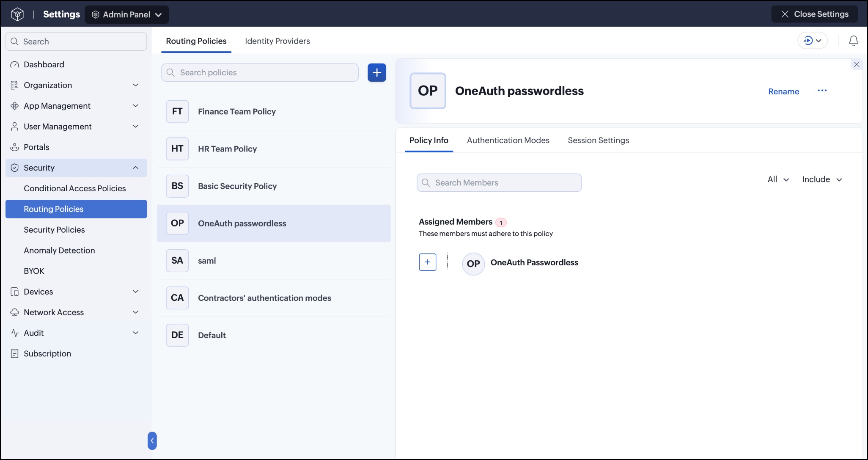Viewport: 868px width, 460px height.
Task: Open Conditional Access Policies
Action: (x=76, y=188)
